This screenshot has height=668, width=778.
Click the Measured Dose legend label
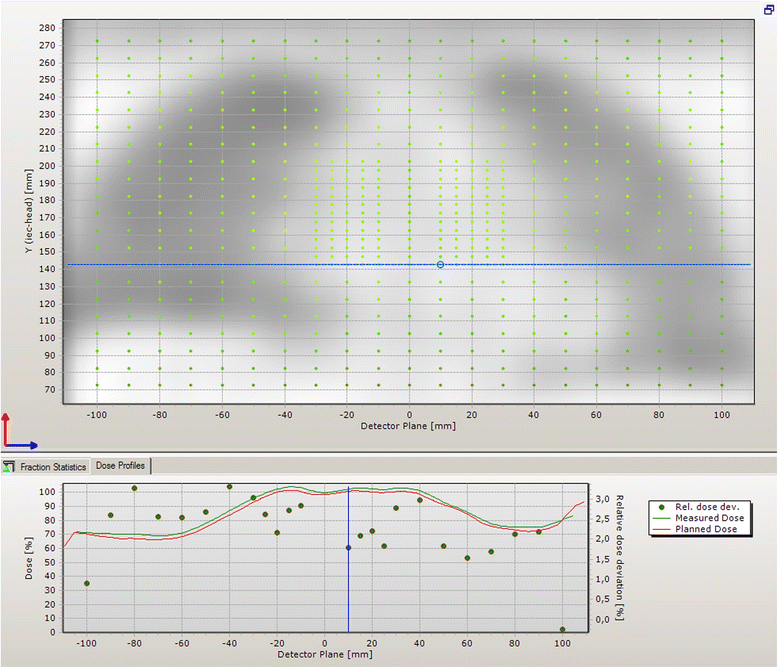tap(705, 518)
